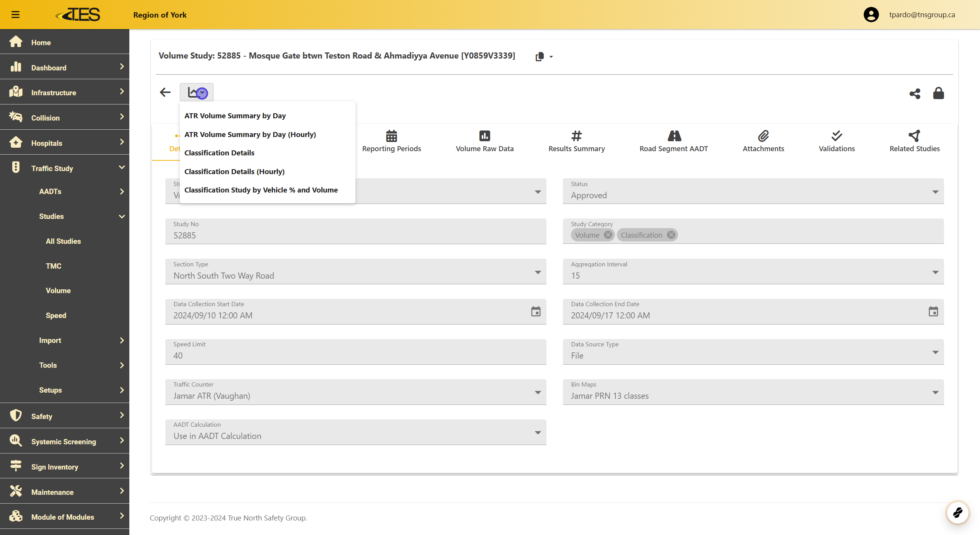Click the Speed Limit input field
This screenshot has width=980, height=535.
click(x=355, y=355)
